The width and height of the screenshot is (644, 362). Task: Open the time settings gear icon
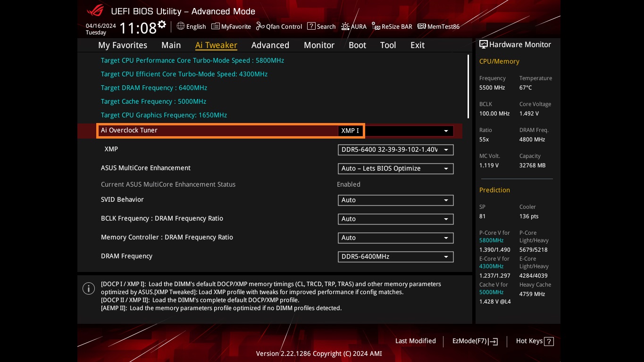click(162, 25)
